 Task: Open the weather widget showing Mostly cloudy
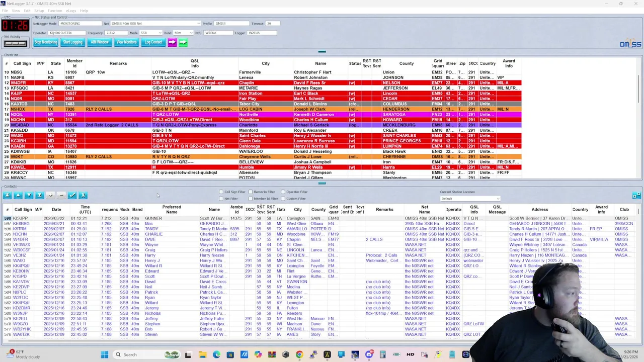pos(23,354)
